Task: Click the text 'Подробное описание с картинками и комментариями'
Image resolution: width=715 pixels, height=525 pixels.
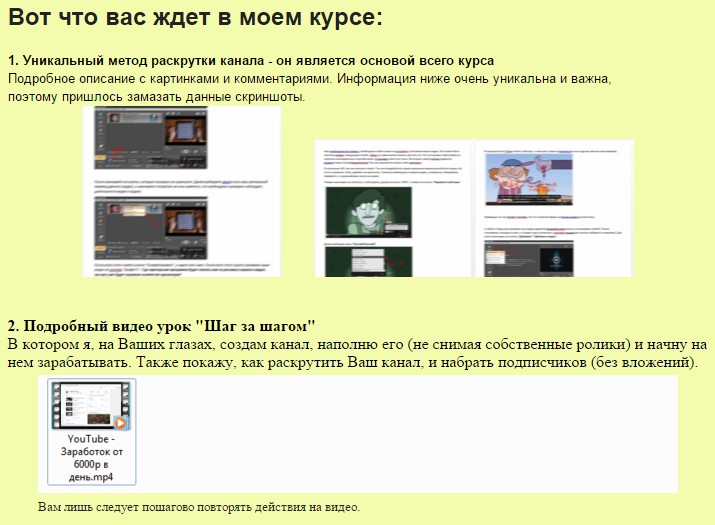Action: point(170,79)
